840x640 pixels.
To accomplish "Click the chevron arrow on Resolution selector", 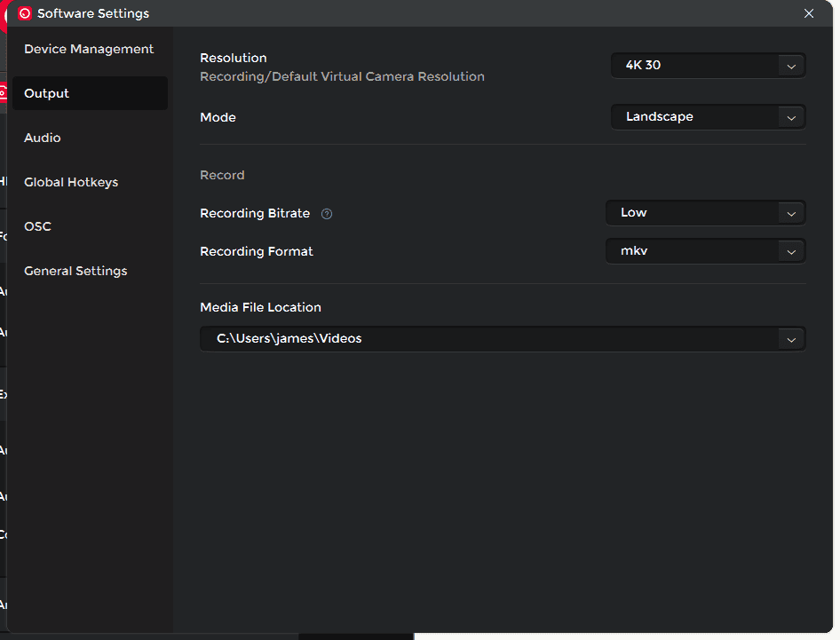I will pyautogui.click(x=790, y=66).
